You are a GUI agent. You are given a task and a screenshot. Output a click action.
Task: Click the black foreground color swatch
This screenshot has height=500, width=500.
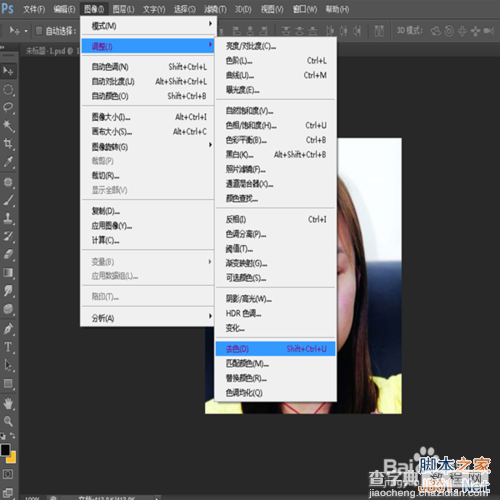tap(5, 450)
